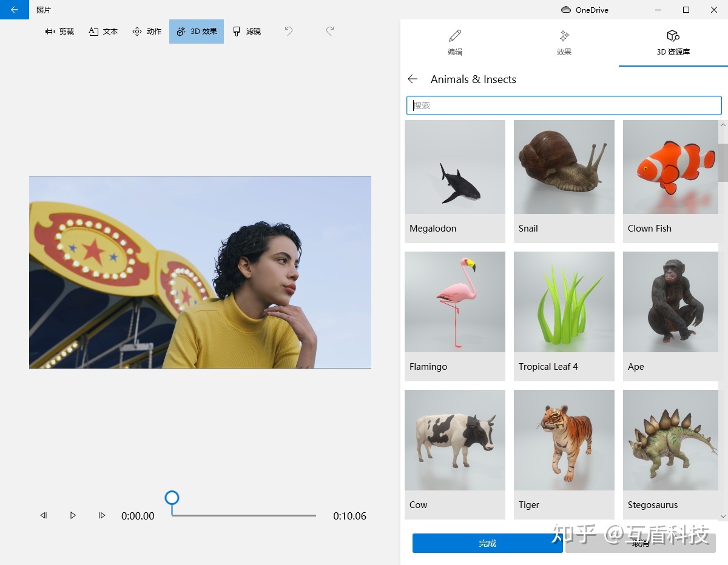Click the timeline playhead handle
The width and height of the screenshot is (728, 565).
click(172, 498)
